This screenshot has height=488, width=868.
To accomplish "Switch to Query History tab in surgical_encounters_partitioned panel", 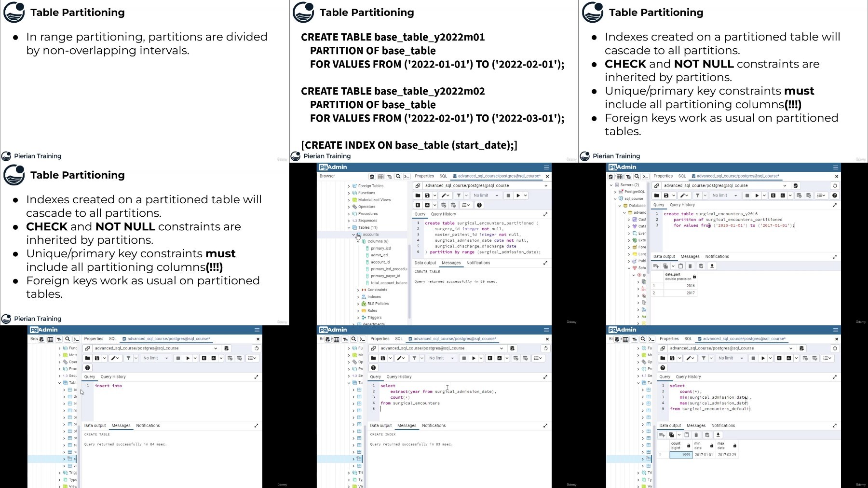I will pos(443,214).
